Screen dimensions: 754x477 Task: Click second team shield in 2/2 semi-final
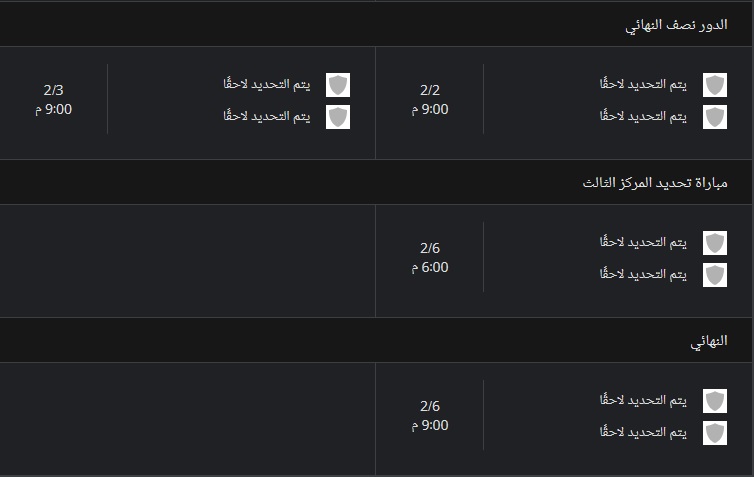[715, 117]
